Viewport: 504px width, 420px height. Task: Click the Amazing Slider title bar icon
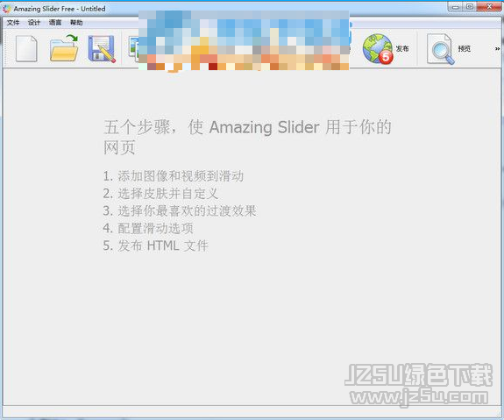tap(6, 9)
